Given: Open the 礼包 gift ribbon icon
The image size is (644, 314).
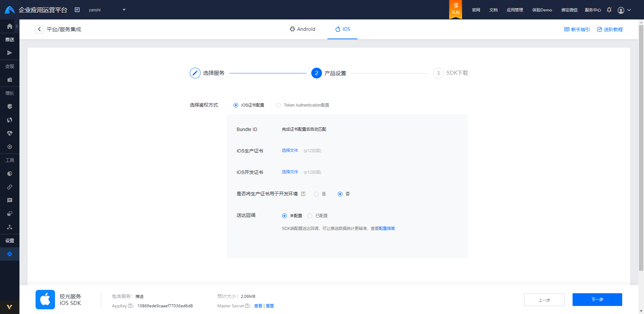Looking at the screenshot, I should click(455, 9).
